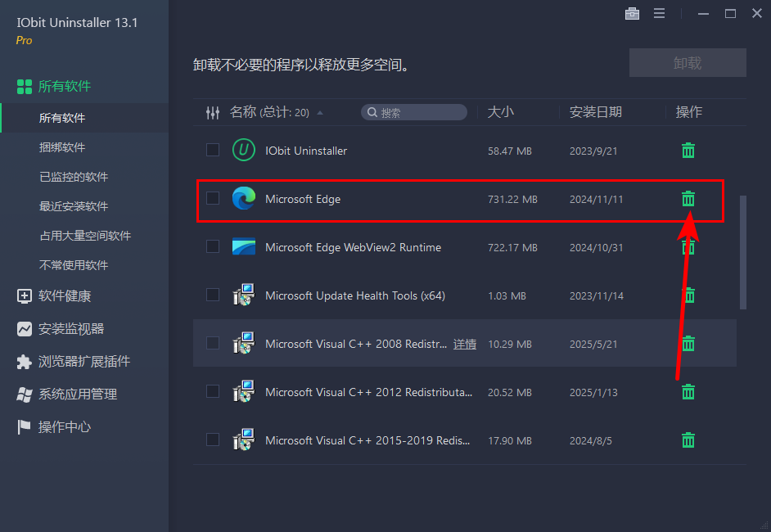Image resolution: width=771 pixels, height=532 pixels.
Task: Click the 浏览器扩展插件 puzzle piece icon
Action: [24, 362]
